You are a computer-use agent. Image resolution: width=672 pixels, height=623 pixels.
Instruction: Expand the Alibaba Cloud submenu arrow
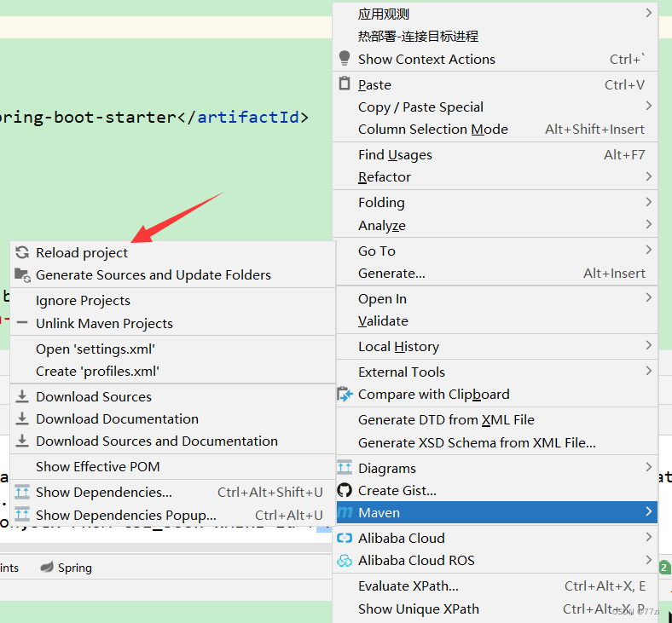click(x=648, y=537)
